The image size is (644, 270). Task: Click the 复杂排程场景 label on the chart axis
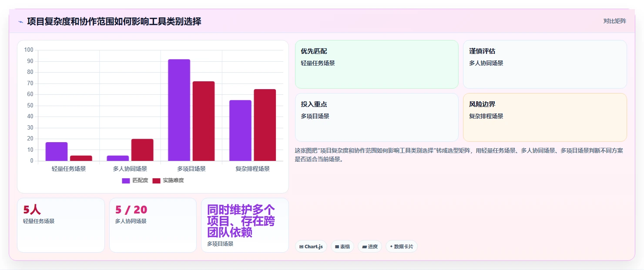(x=253, y=169)
